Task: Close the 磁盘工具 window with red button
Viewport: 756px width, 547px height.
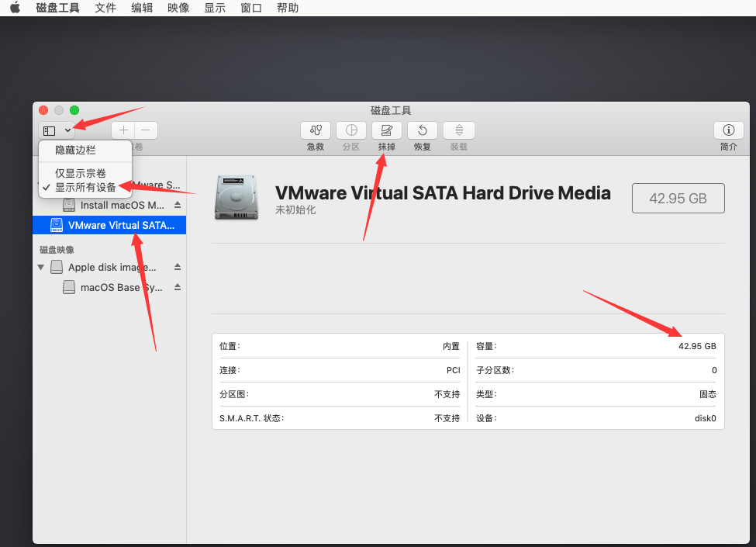Action: tap(43, 110)
